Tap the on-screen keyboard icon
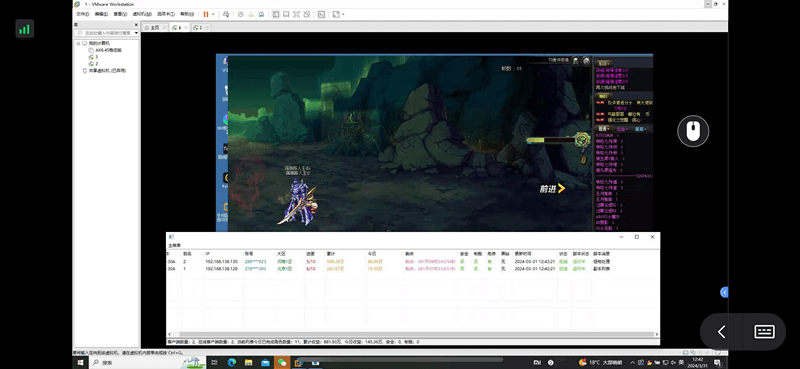Image resolution: width=800 pixels, height=369 pixels. (764, 331)
